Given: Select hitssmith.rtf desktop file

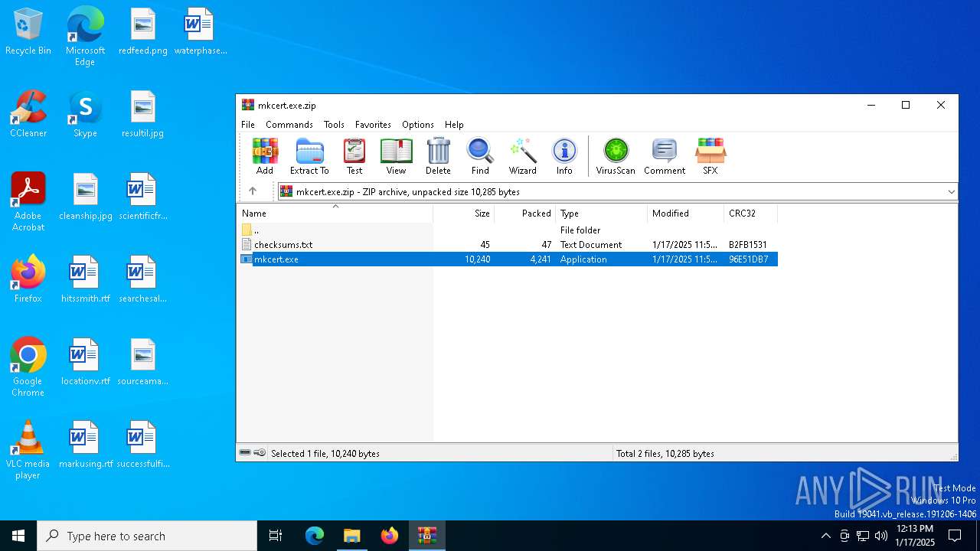Looking at the screenshot, I should pos(86,279).
